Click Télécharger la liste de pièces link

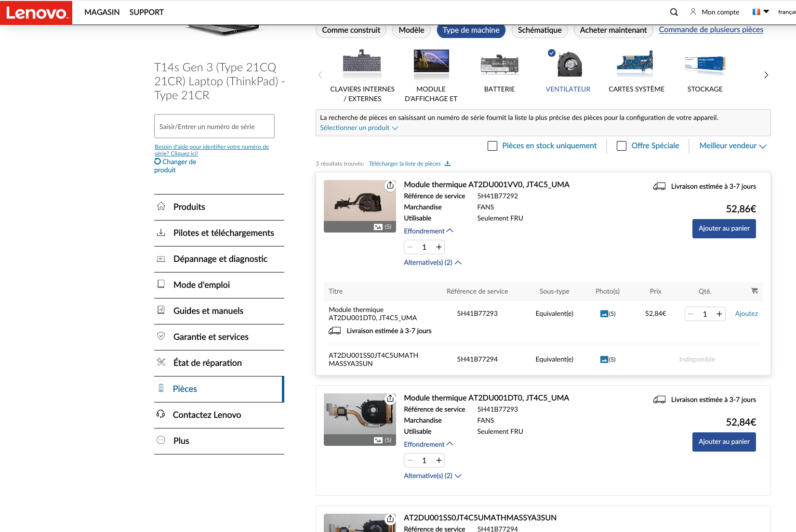[x=405, y=164]
